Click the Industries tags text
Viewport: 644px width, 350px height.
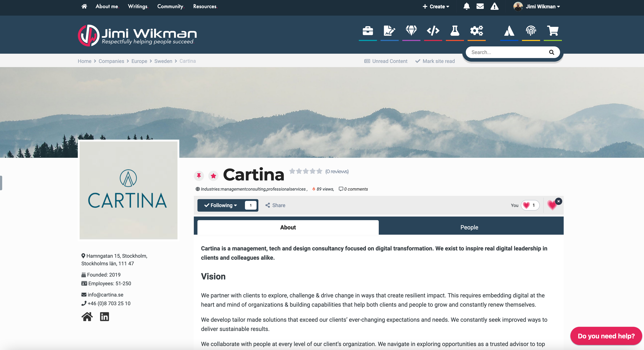click(x=253, y=189)
